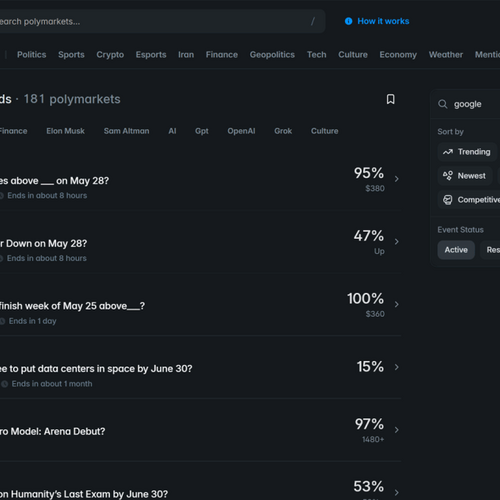Viewport: 500px width, 500px height.
Task: Open the Politics category
Action: click(x=32, y=55)
